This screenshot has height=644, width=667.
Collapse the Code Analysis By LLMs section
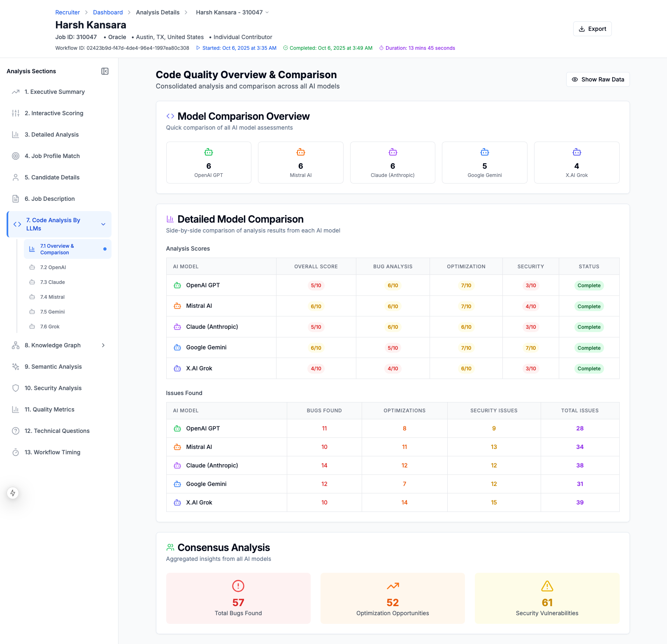pyautogui.click(x=103, y=224)
